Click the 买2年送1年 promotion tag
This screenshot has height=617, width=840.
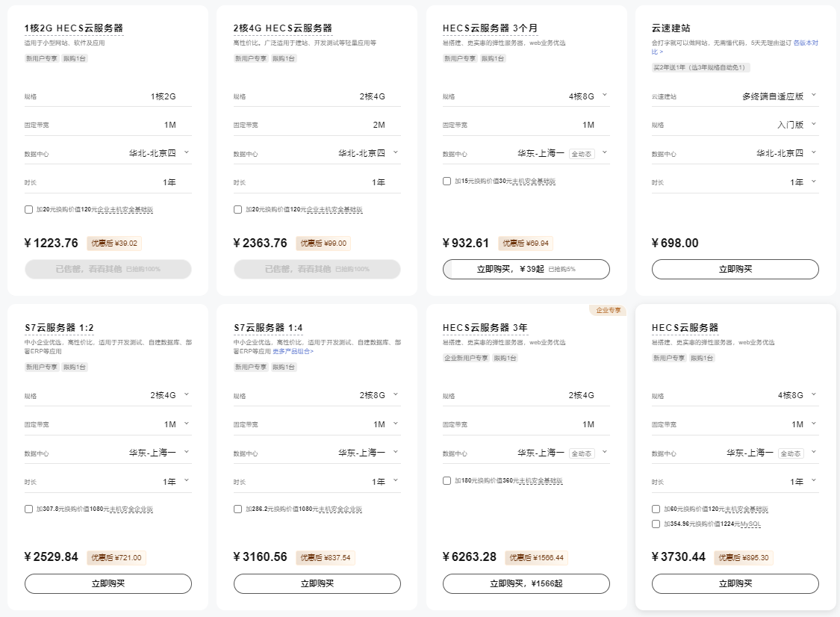[700, 67]
